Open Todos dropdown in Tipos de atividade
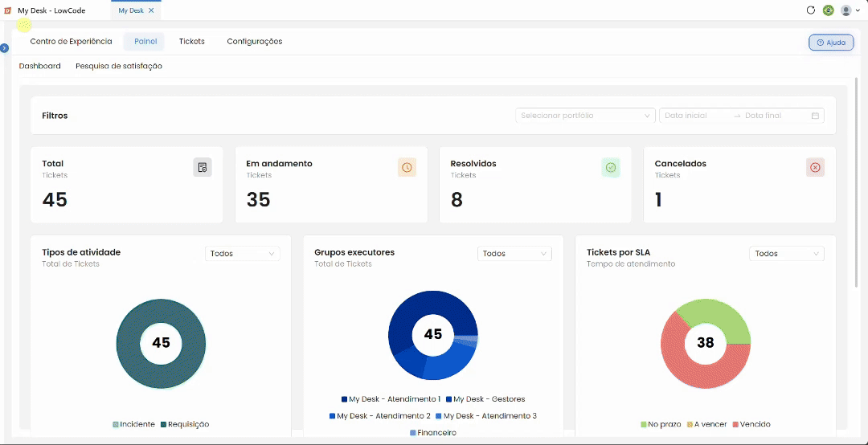This screenshot has height=445, width=868. point(243,254)
